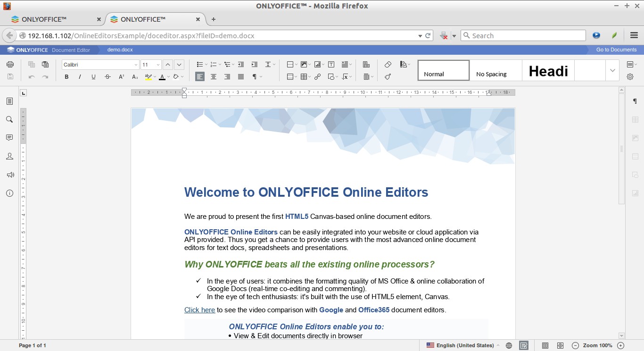Follow the 'Click here' hyperlink in document

(x=199, y=310)
